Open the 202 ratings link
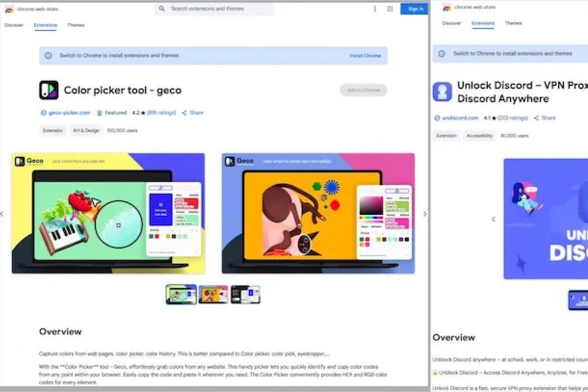The height and width of the screenshot is (392, 588). 513,118
